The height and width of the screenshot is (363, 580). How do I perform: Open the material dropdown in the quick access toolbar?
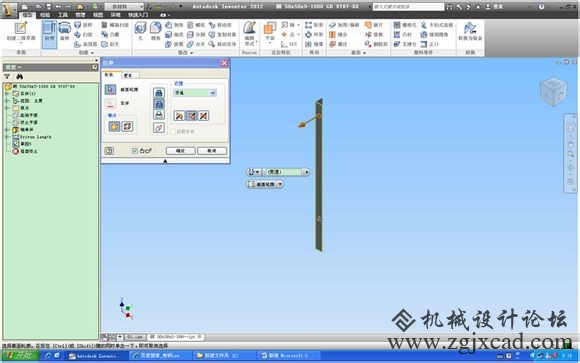[x=124, y=7]
